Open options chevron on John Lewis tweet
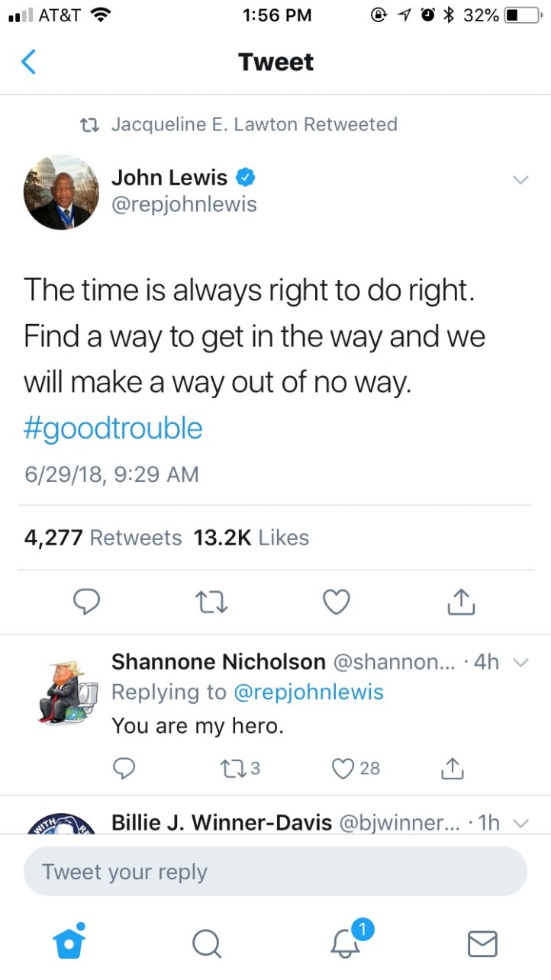This screenshot has width=551, height=980. click(x=520, y=180)
